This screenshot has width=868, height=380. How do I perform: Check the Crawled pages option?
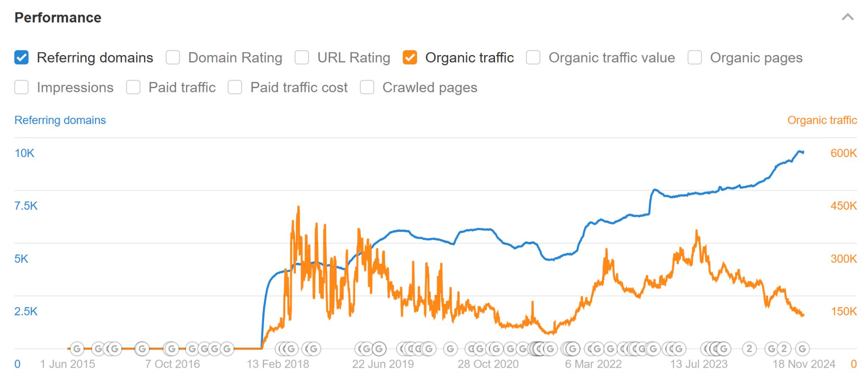point(367,87)
